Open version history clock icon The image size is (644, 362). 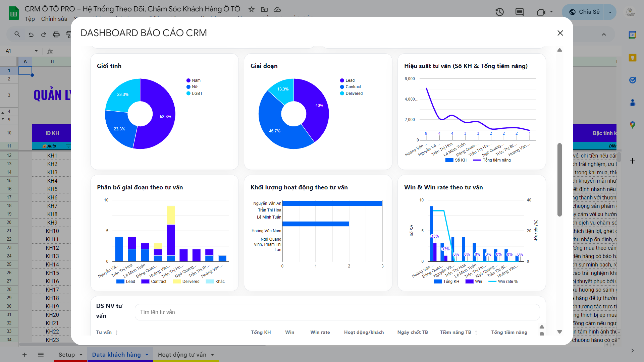(499, 12)
